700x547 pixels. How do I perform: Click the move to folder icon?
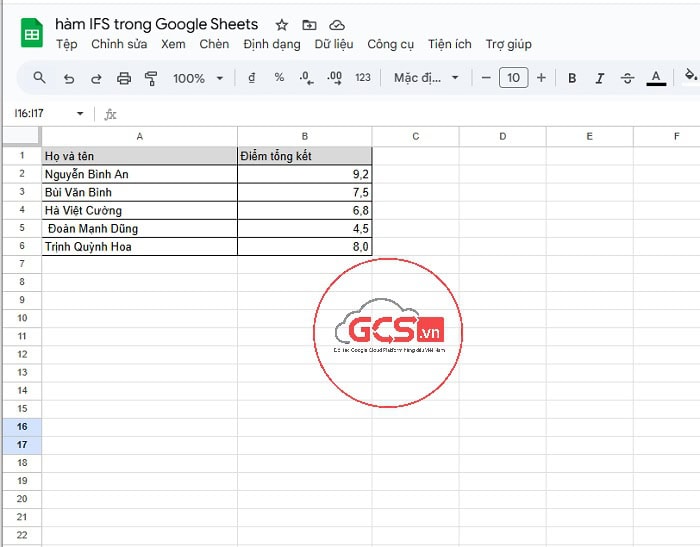click(309, 25)
